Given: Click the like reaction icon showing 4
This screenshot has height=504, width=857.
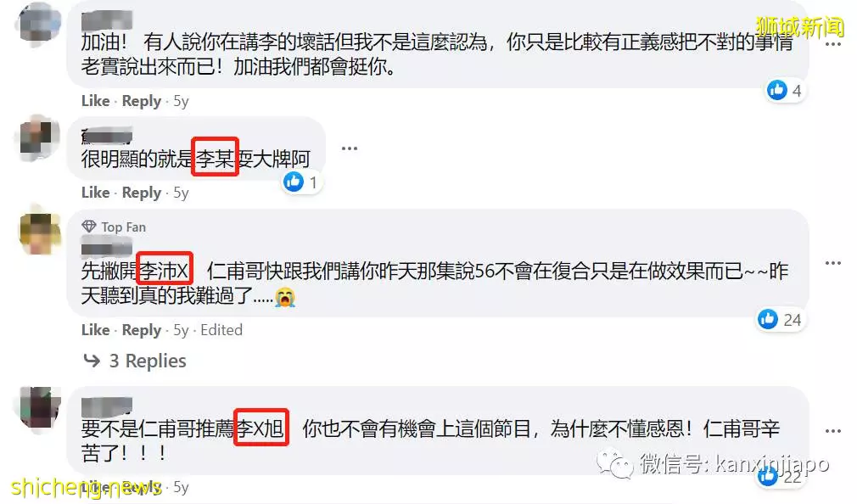Looking at the screenshot, I should pos(776,90).
